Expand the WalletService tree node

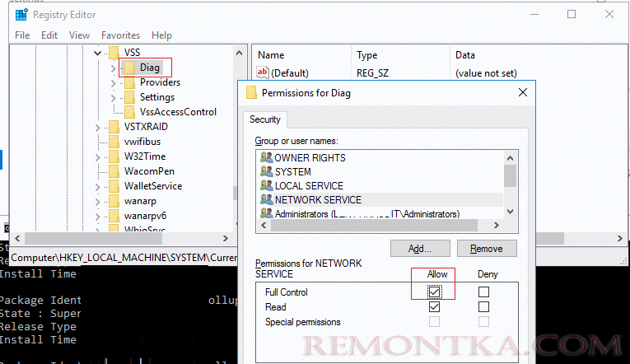click(98, 187)
